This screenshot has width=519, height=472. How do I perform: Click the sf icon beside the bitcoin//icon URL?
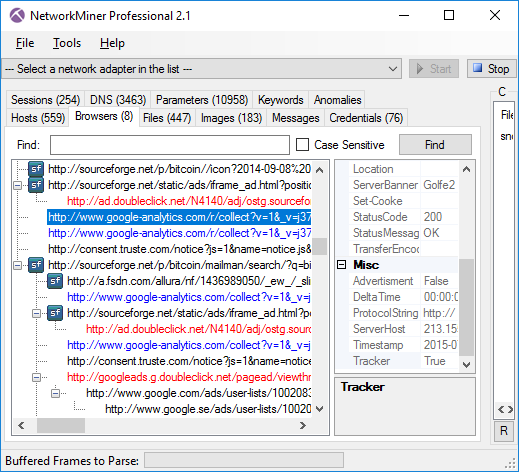click(36, 169)
